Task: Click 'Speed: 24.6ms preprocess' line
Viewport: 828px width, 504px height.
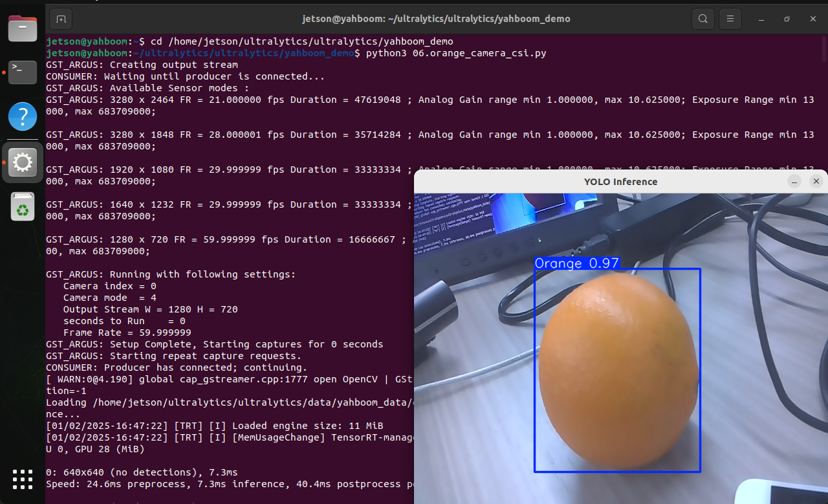Action: coord(230,484)
